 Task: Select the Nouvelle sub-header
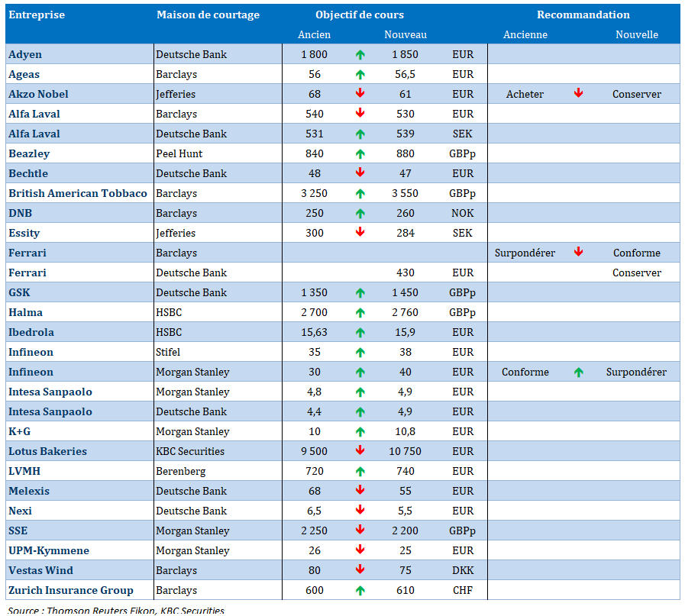pyautogui.click(x=637, y=35)
